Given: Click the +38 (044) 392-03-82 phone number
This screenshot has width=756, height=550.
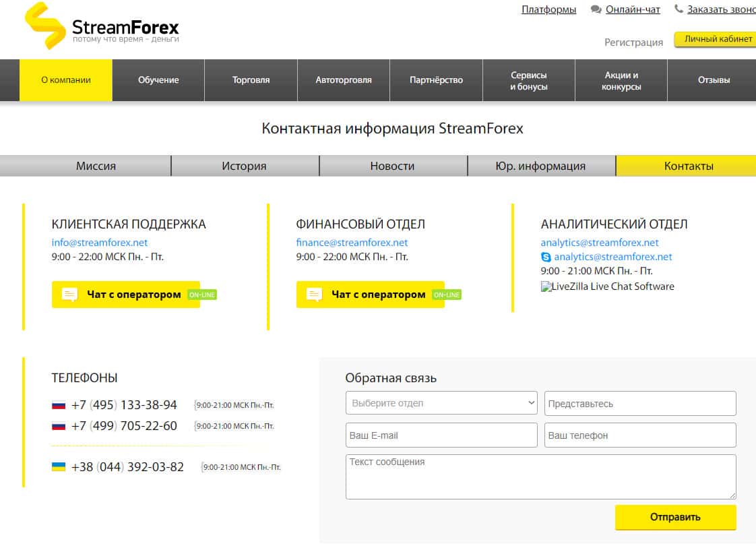Looking at the screenshot, I should (x=127, y=467).
